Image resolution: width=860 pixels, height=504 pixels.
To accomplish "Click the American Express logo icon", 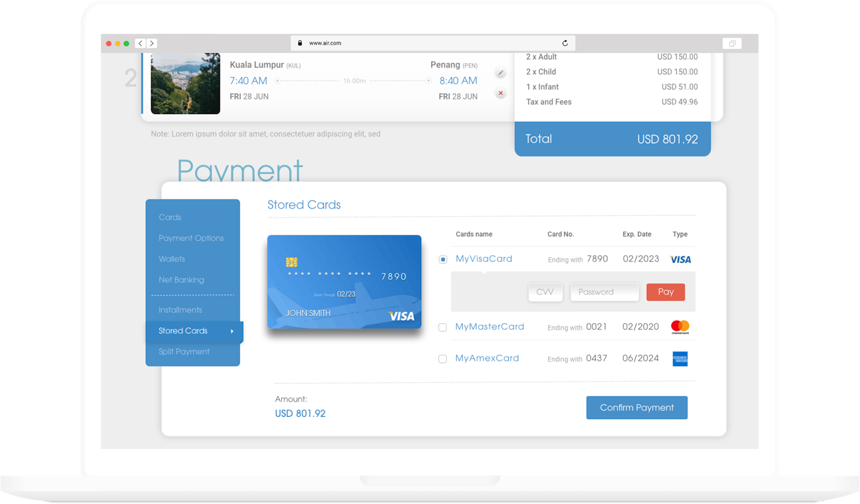I will [680, 359].
